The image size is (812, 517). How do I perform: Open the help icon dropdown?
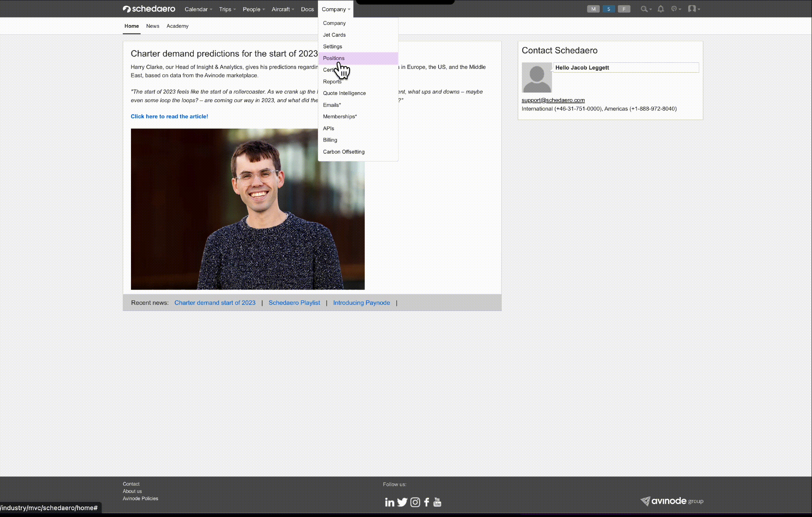(x=676, y=9)
